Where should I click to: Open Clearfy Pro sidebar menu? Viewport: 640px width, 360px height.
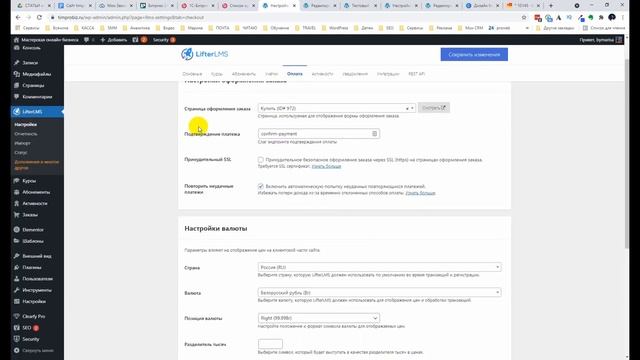[33, 316]
